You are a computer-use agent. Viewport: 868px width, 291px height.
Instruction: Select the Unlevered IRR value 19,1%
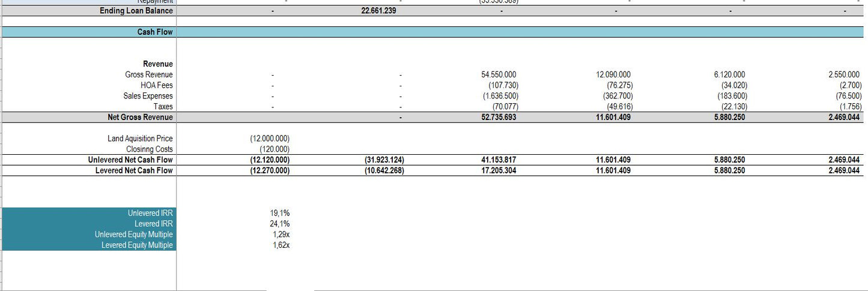coord(280,213)
